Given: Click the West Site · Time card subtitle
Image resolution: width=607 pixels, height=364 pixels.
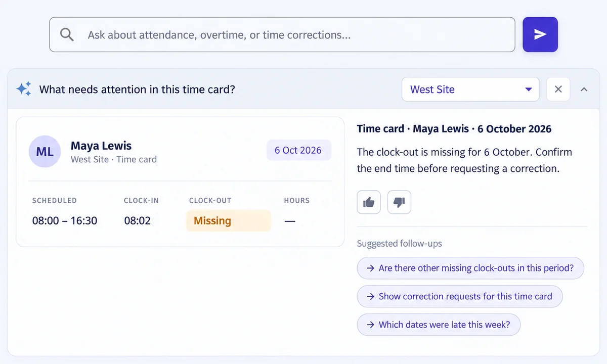Looking at the screenshot, I should [x=114, y=159].
